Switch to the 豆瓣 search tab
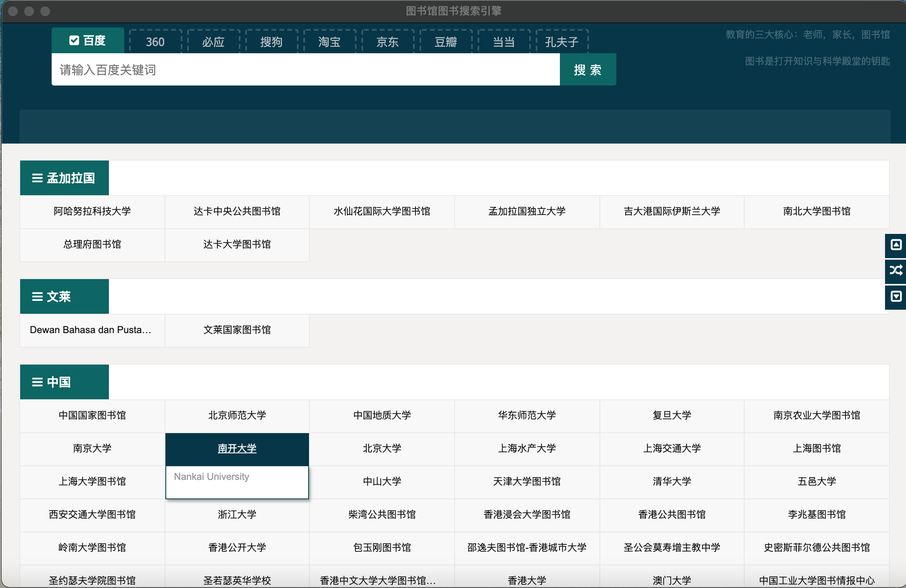This screenshot has width=906, height=588. 446,42
